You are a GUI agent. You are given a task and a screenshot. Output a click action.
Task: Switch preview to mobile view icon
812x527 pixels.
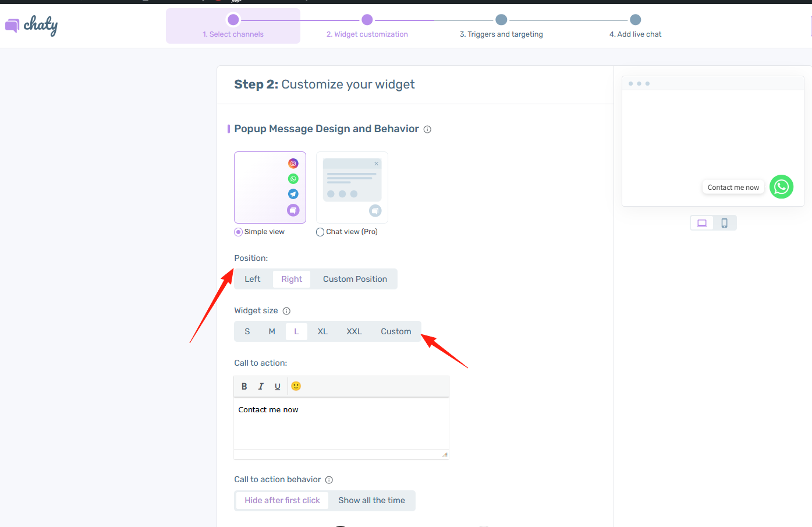point(724,223)
